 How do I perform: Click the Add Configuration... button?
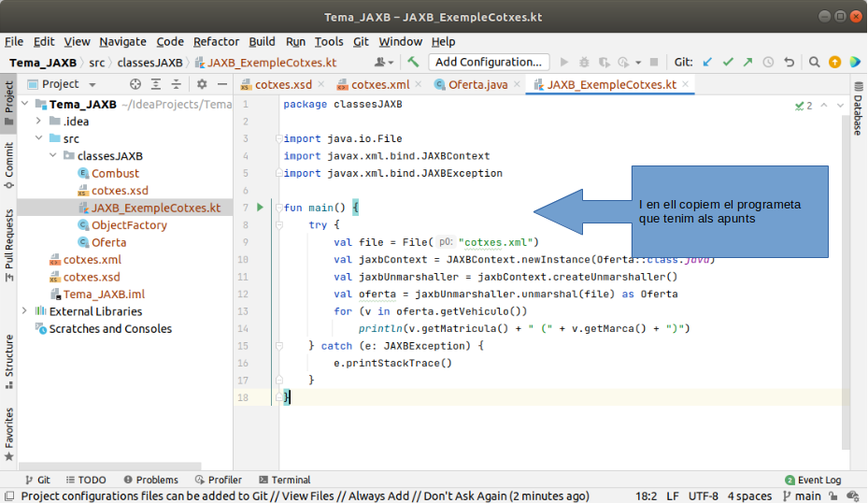pyautogui.click(x=489, y=62)
